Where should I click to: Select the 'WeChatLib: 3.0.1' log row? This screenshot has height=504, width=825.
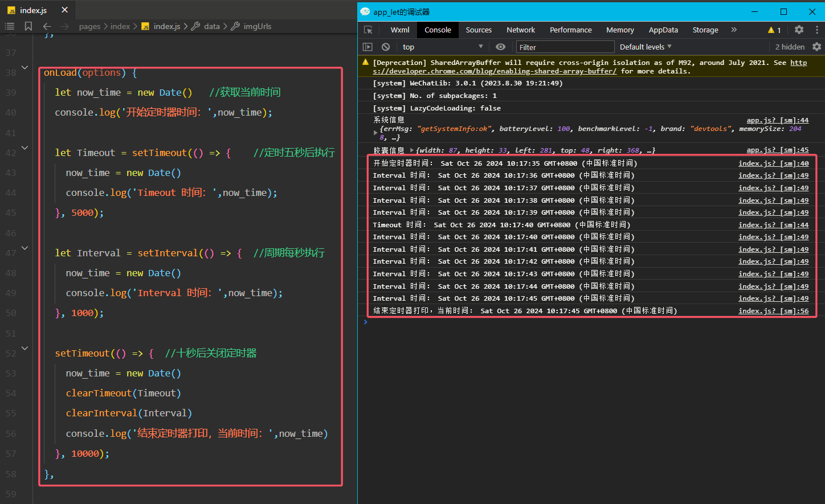coord(591,83)
